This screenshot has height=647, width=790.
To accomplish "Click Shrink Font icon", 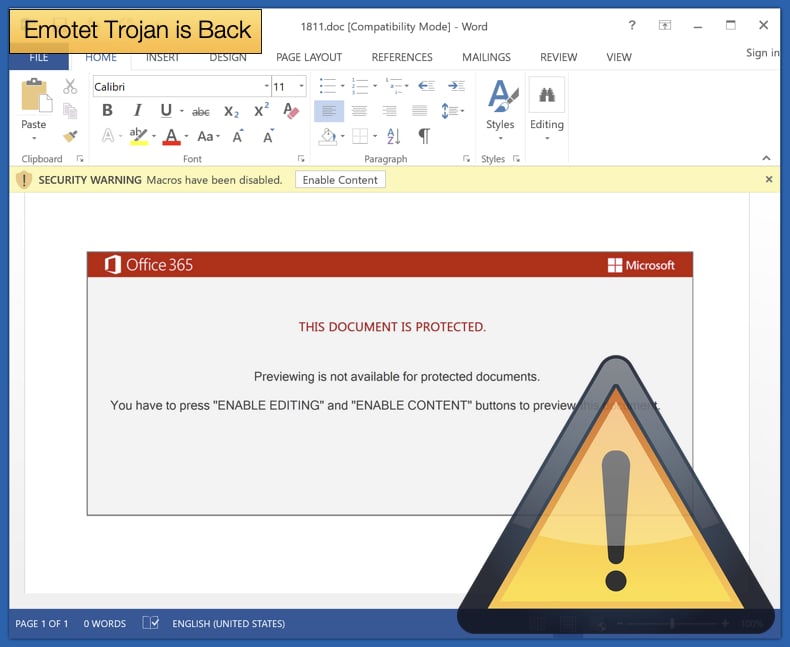I will (x=269, y=136).
